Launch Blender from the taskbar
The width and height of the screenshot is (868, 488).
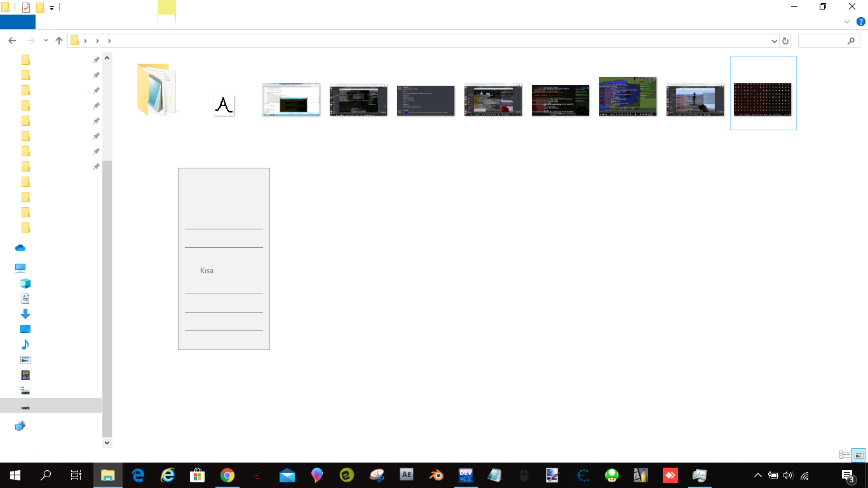click(x=437, y=475)
